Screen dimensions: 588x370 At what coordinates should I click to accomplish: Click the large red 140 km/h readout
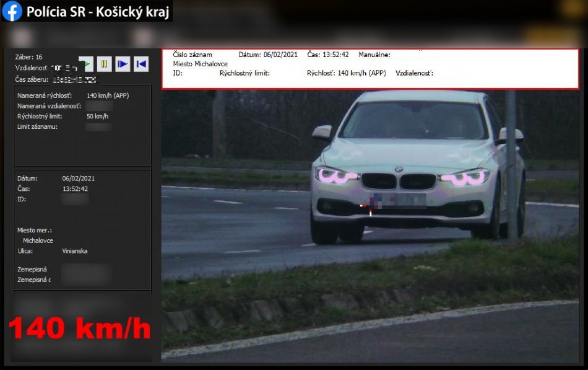tap(79, 328)
